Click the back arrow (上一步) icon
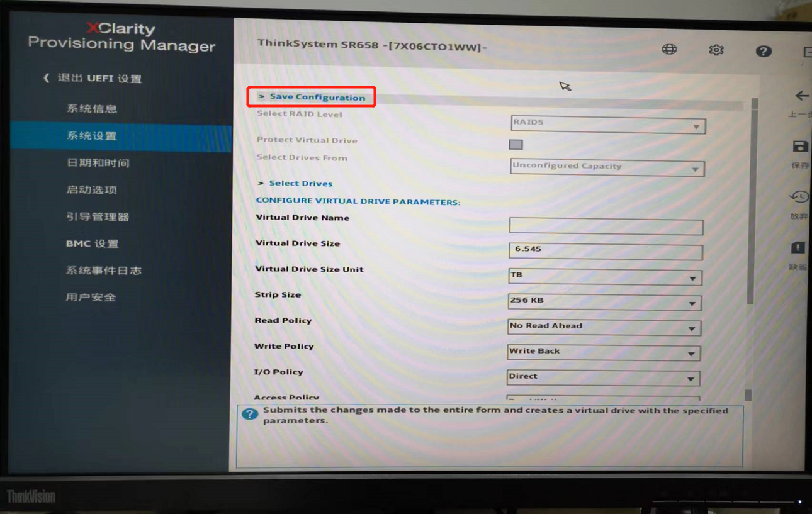 pyautogui.click(x=801, y=96)
